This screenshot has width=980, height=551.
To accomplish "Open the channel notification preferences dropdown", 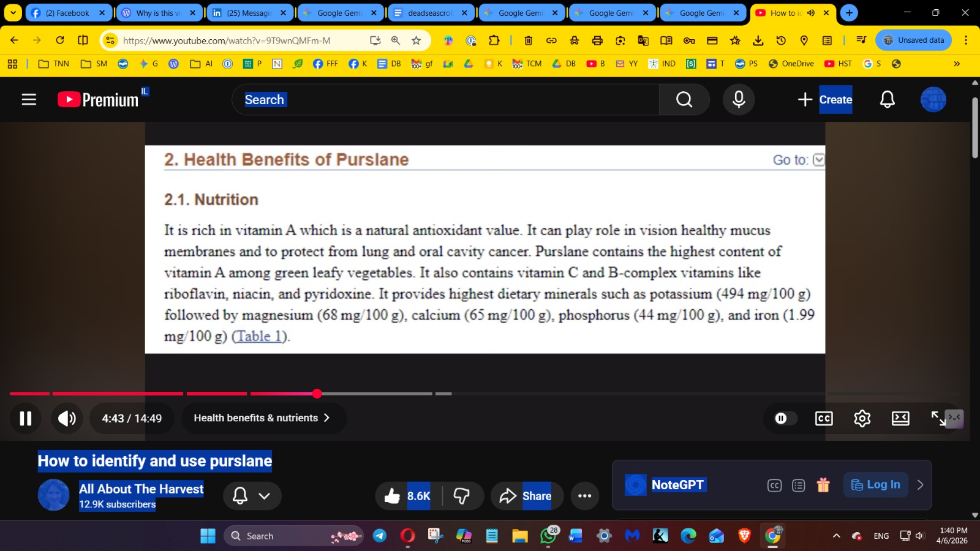I will click(x=252, y=496).
